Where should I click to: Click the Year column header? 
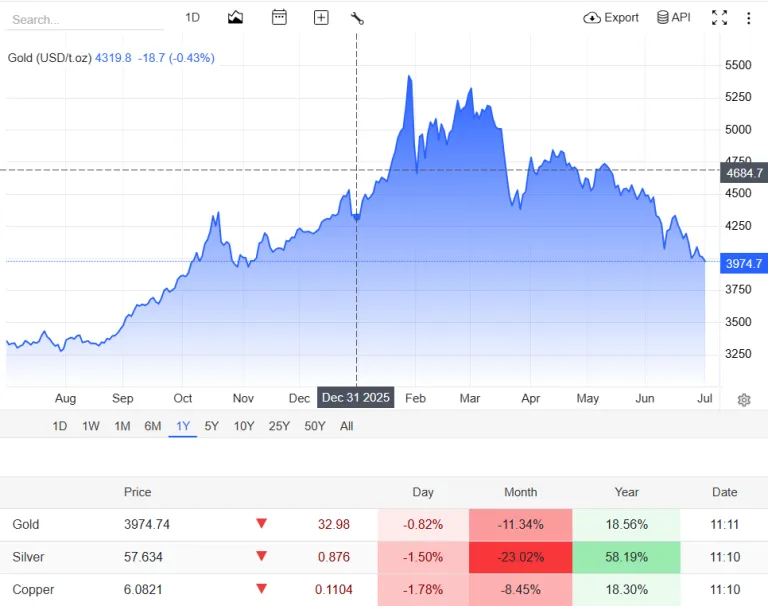click(626, 492)
